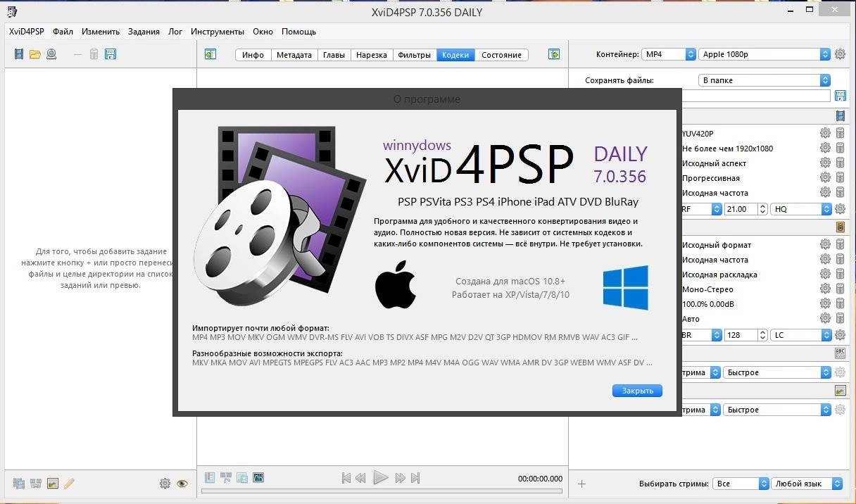
Task: Open the LC audio profile dropdown
Action: (x=801, y=335)
